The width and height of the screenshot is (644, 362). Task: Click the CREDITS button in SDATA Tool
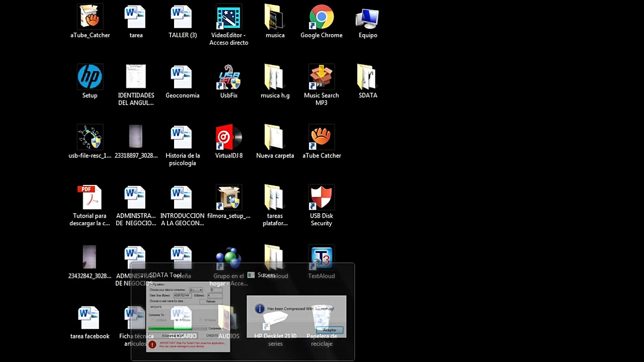click(x=212, y=335)
